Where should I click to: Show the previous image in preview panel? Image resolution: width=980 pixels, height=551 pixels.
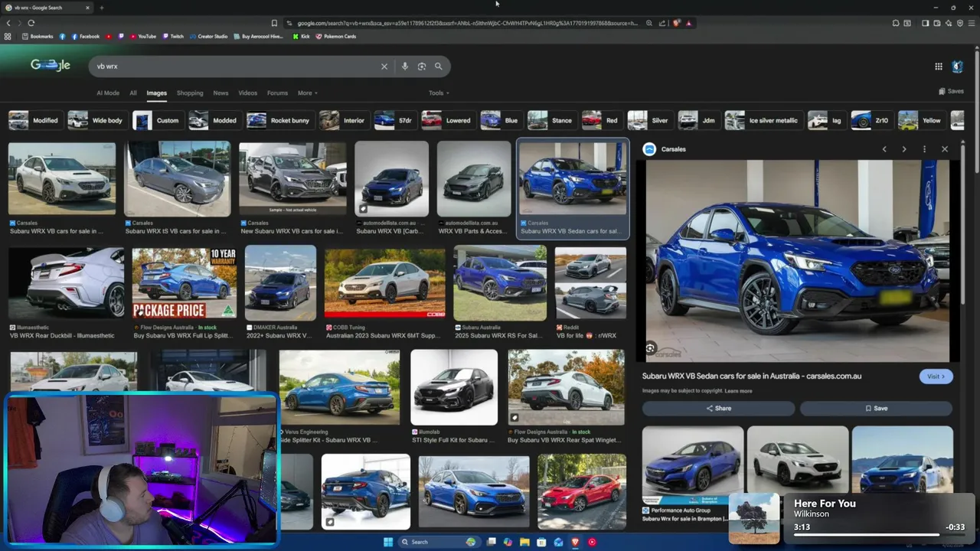click(x=884, y=149)
